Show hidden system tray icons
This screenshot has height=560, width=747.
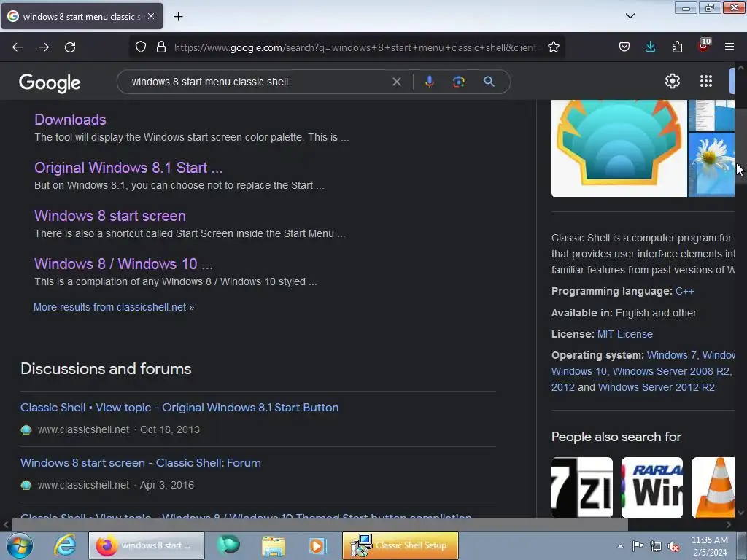coord(620,546)
